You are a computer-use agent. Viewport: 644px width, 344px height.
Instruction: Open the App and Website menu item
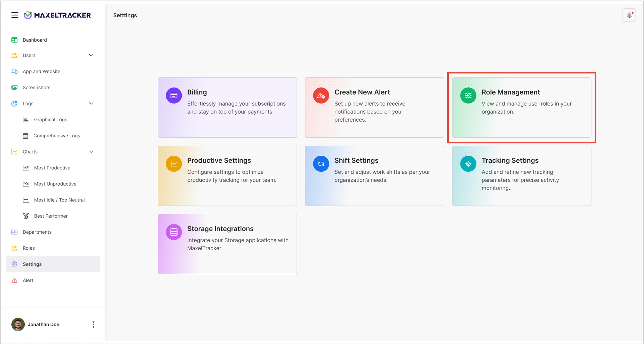[53, 71]
